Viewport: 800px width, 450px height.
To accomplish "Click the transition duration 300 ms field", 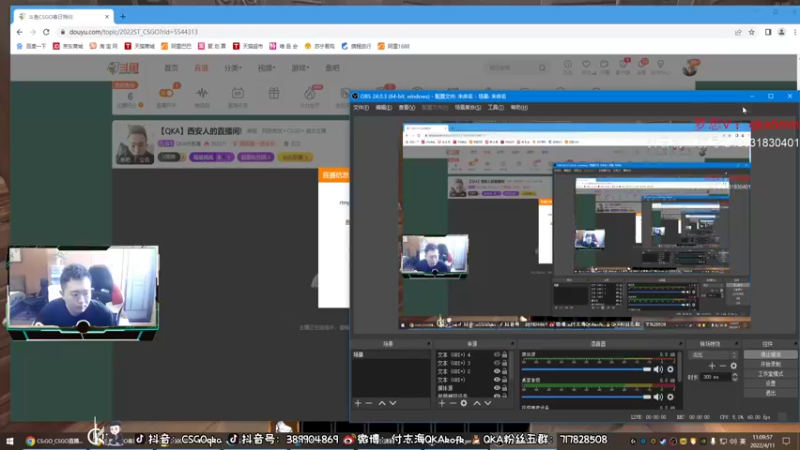I will pos(716,377).
